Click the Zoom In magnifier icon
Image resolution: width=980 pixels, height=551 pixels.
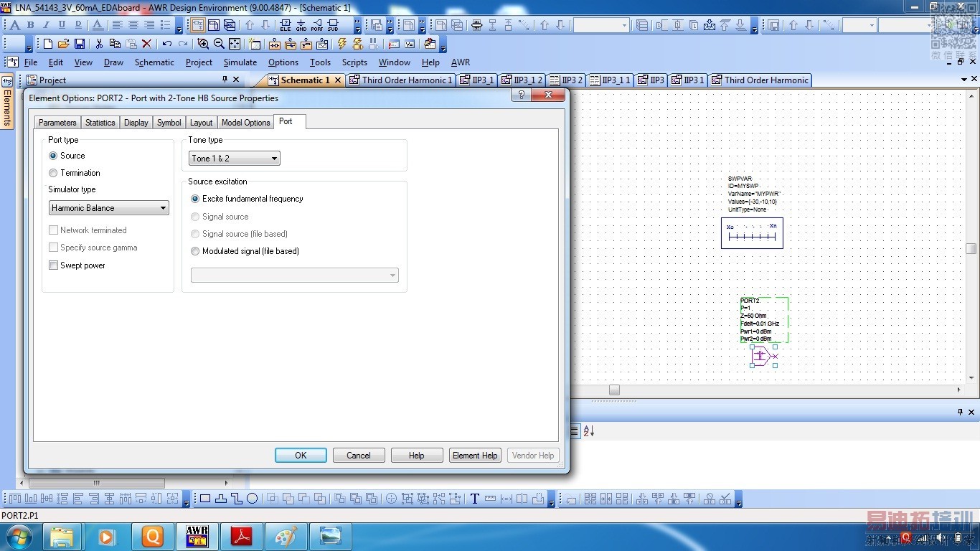pyautogui.click(x=203, y=44)
